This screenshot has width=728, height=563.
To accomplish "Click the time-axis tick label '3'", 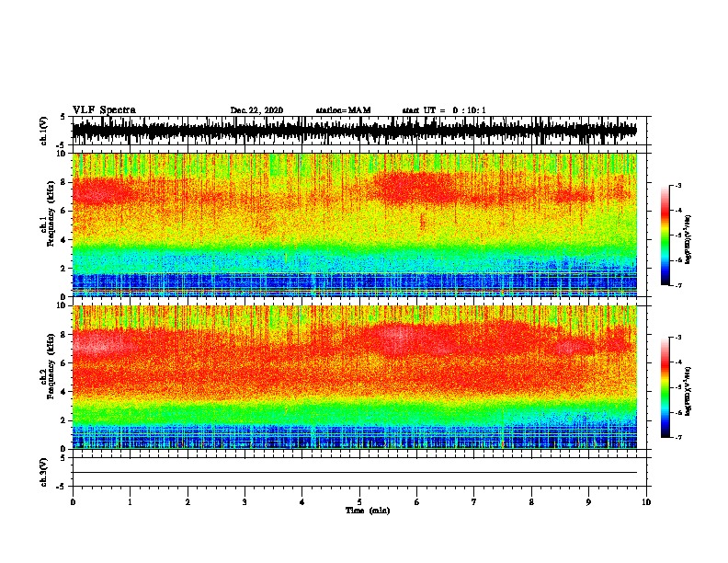I will pos(245,502).
